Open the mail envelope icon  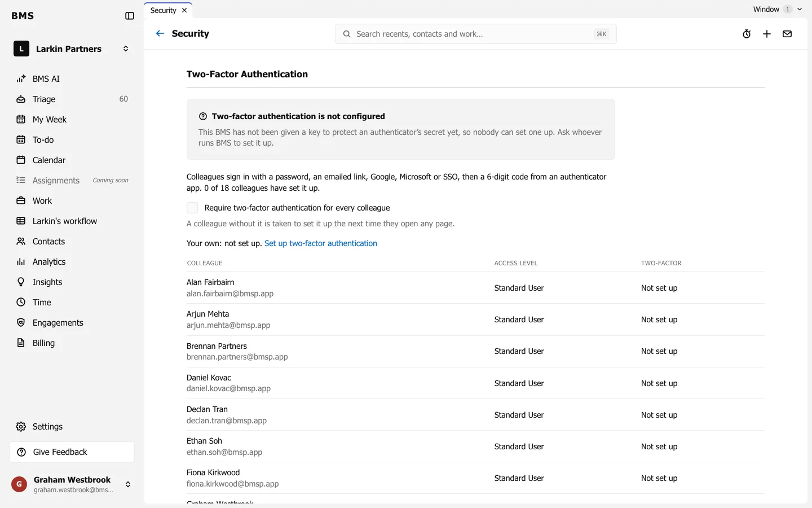coord(787,34)
